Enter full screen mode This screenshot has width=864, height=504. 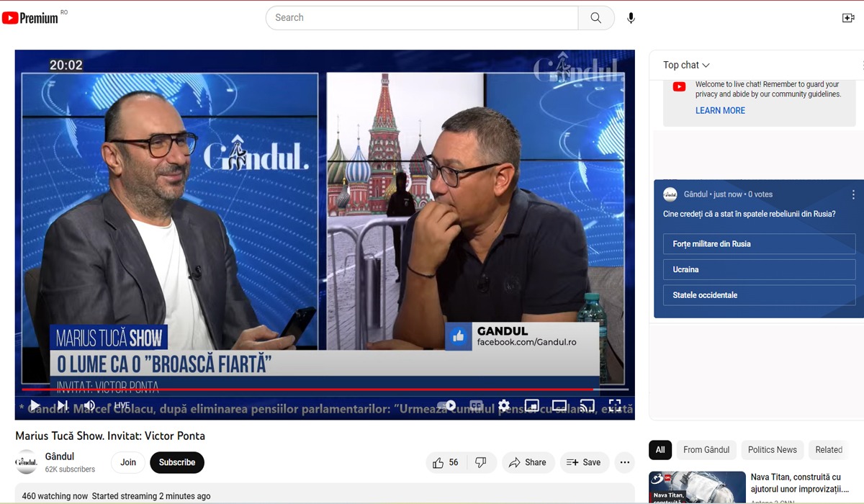tap(615, 405)
